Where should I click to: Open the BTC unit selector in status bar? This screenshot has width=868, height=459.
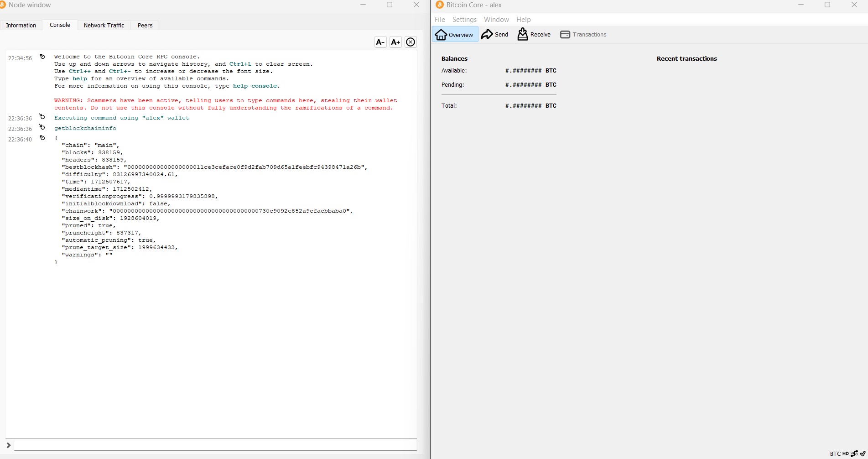pos(835,454)
